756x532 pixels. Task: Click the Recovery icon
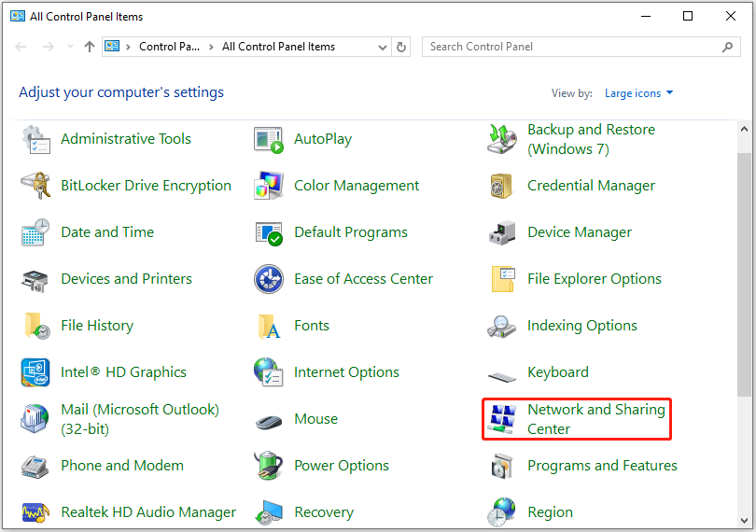269,512
